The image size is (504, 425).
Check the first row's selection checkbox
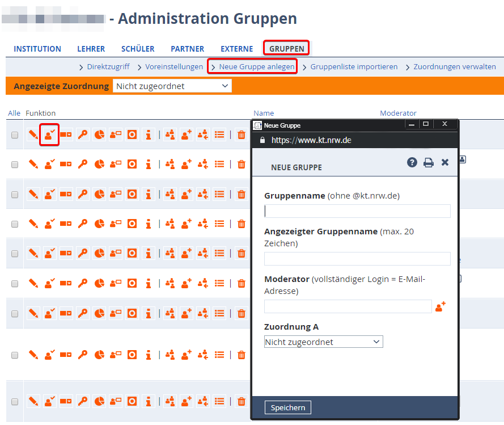coord(15,135)
